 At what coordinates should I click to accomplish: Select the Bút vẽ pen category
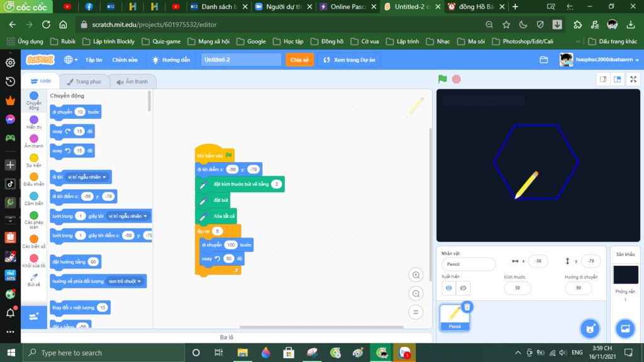click(34, 280)
